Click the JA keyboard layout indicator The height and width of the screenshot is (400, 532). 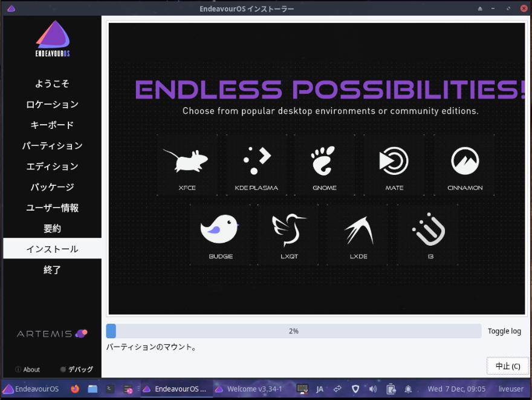tap(320, 389)
